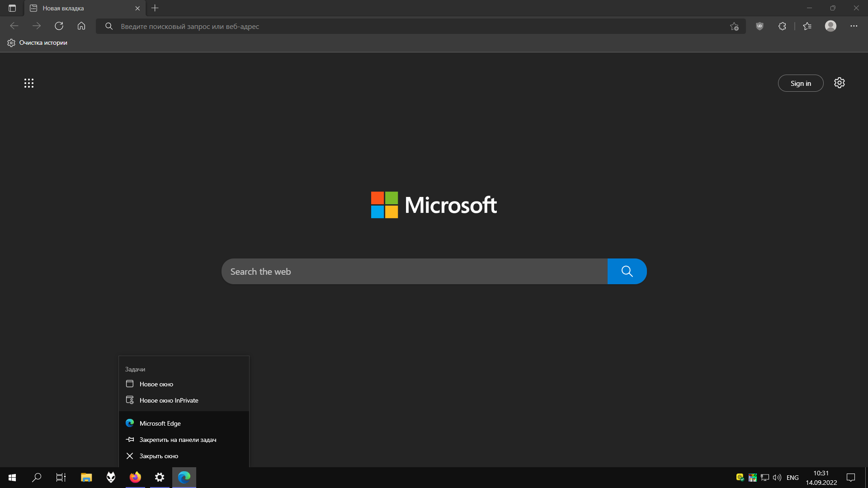Open Settings gear on the taskbar
This screenshot has height=488, width=868.
pos(160,478)
